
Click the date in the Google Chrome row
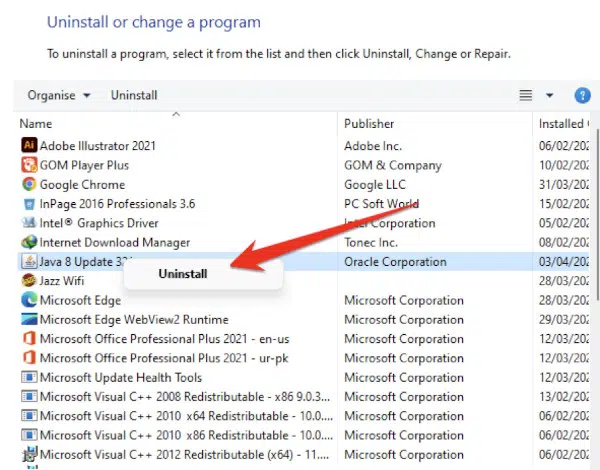(564, 184)
